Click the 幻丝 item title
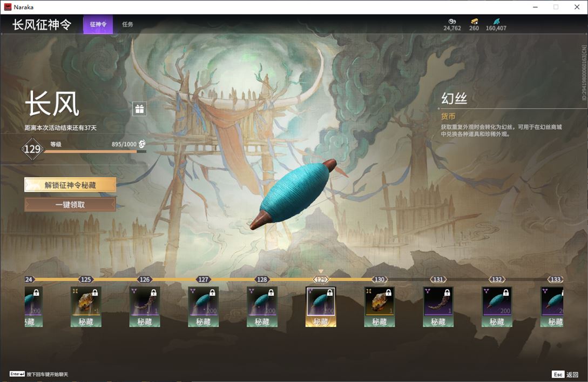The image size is (588, 382). 454,98
